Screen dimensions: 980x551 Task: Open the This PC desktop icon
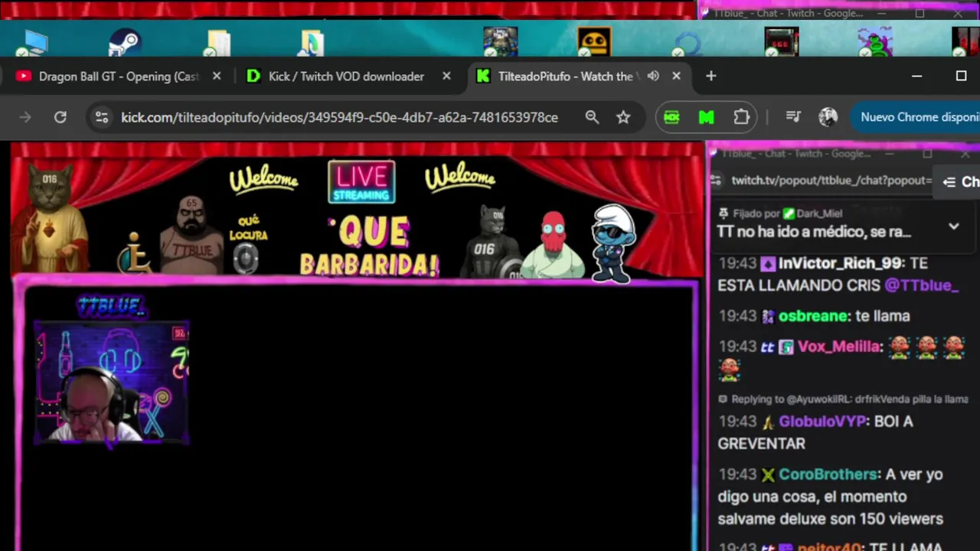(34, 43)
